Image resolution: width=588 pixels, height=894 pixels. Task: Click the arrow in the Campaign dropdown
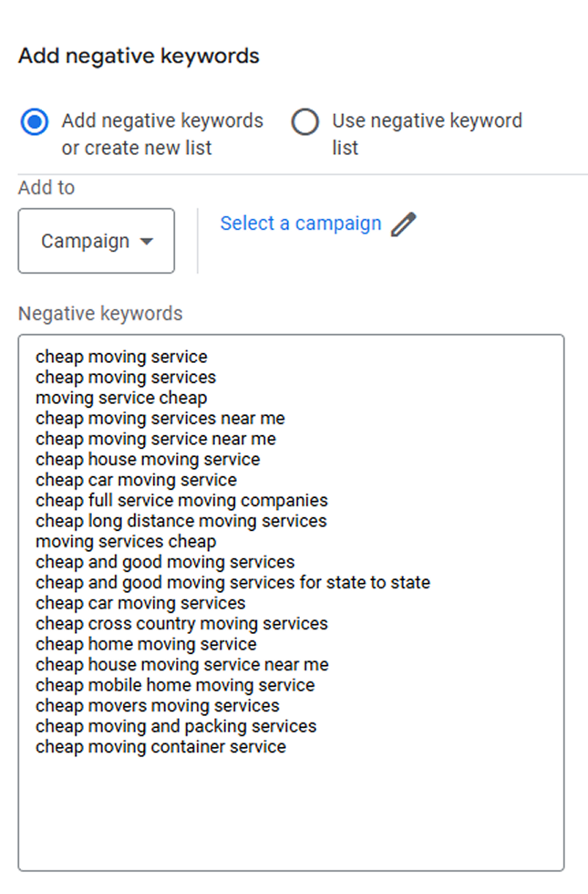tap(147, 241)
